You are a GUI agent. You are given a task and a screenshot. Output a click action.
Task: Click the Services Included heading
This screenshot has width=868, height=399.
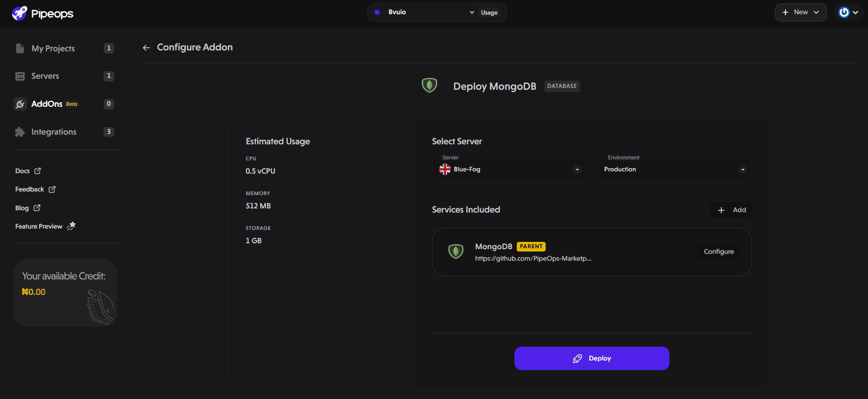[x=466, y=210]
